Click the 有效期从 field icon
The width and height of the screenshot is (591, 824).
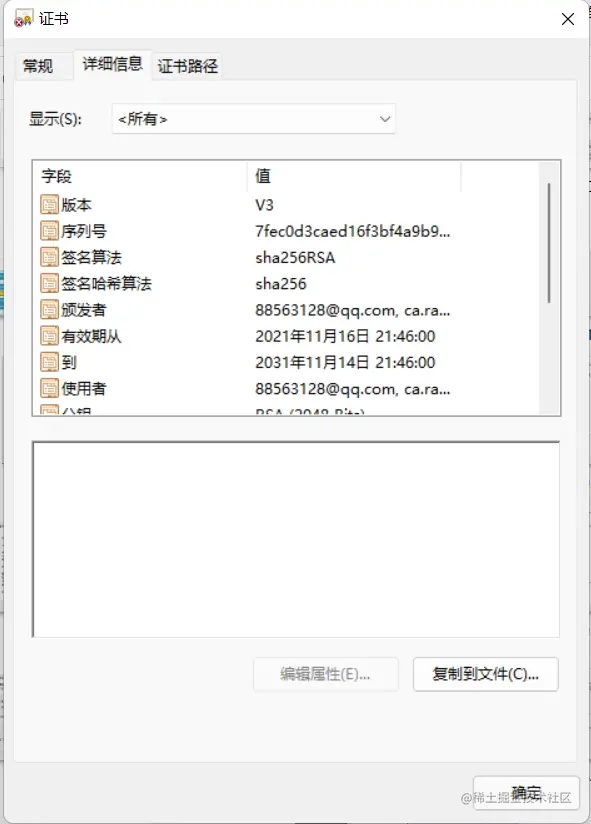click(49, 336)
